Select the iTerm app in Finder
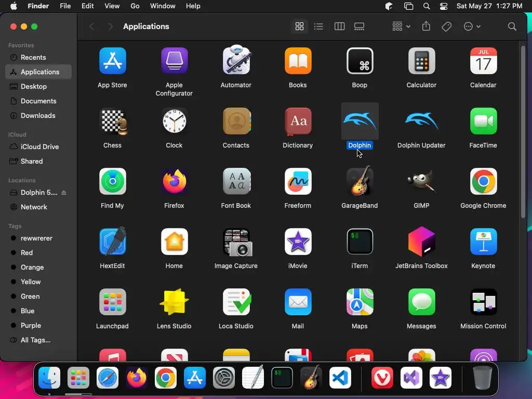This screenshot has height=399, width=532. click(x=360, y=242)
